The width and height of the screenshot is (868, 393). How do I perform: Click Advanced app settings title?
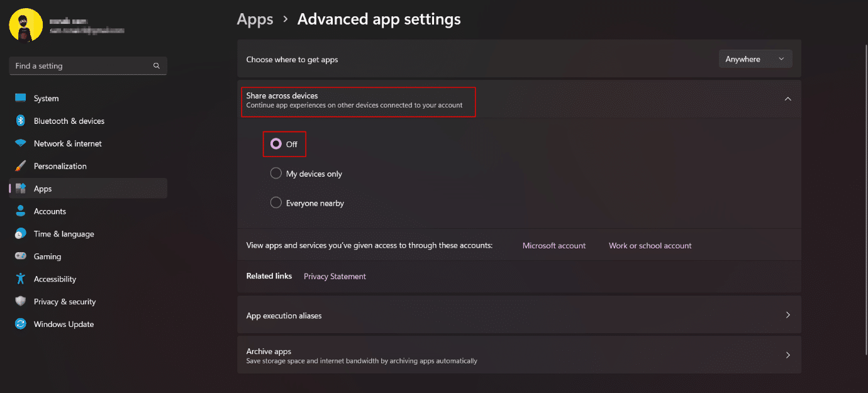(x=379, y=19)
